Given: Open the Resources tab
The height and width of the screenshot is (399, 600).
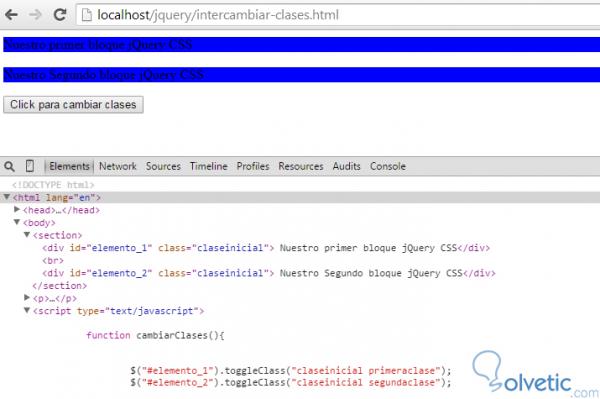Looking at the screenshot, I should click(x=301, y=166).
